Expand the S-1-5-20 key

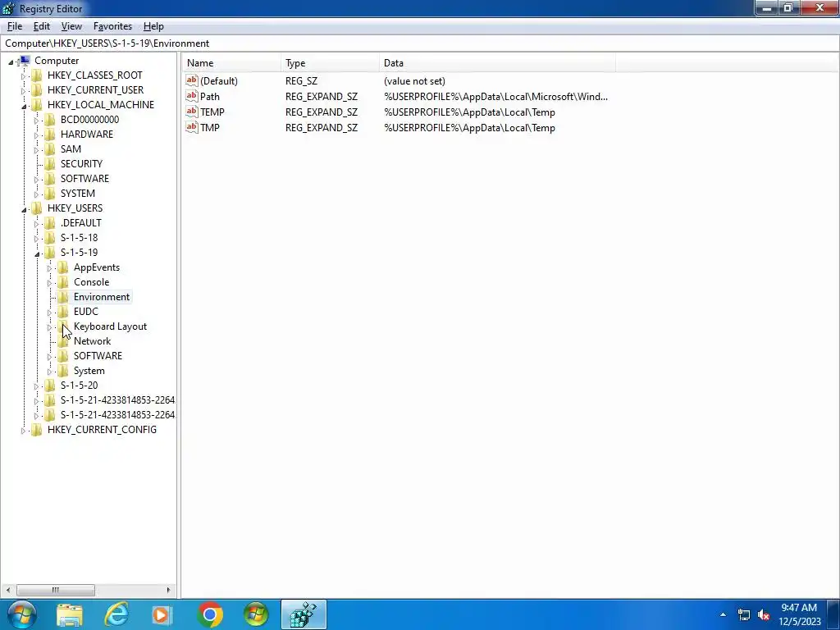pos(36,386)
